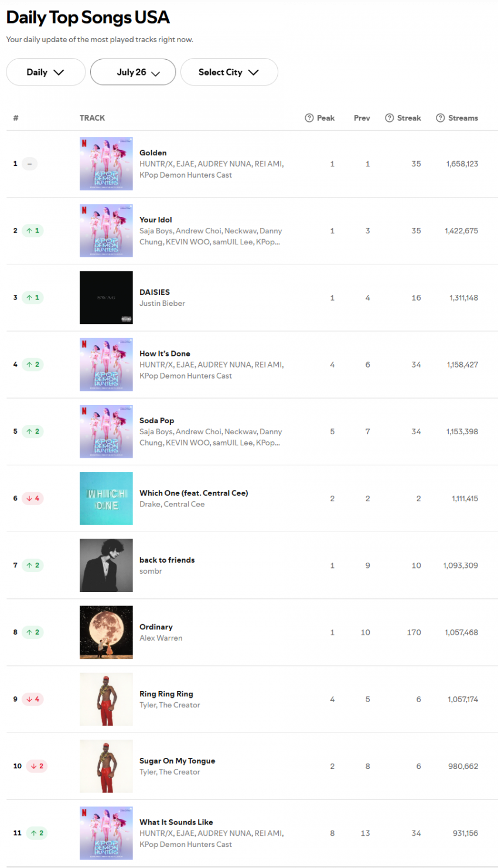
Task: Click the red down-arrow badge for Ring Ring Ring
Action: [x=33, y=699]
